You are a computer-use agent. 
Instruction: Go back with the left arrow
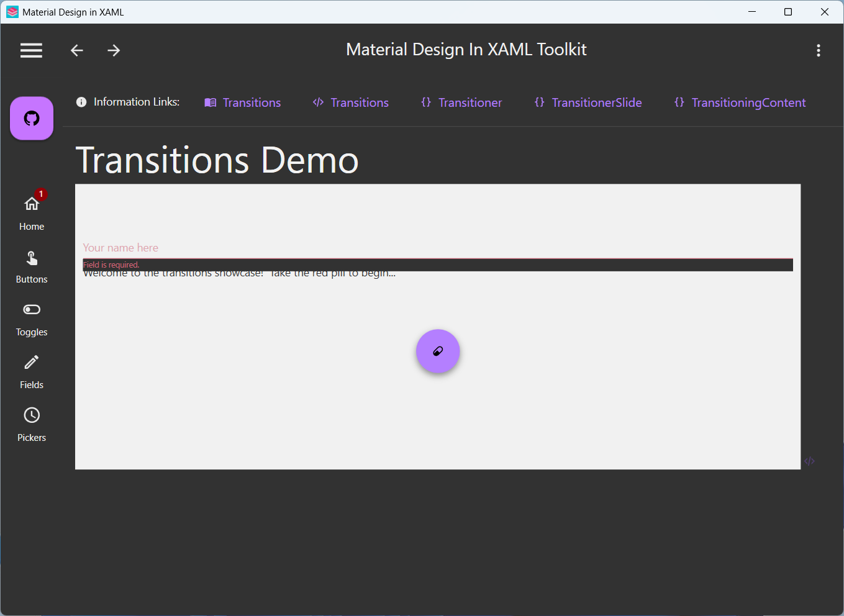point(76,50)
